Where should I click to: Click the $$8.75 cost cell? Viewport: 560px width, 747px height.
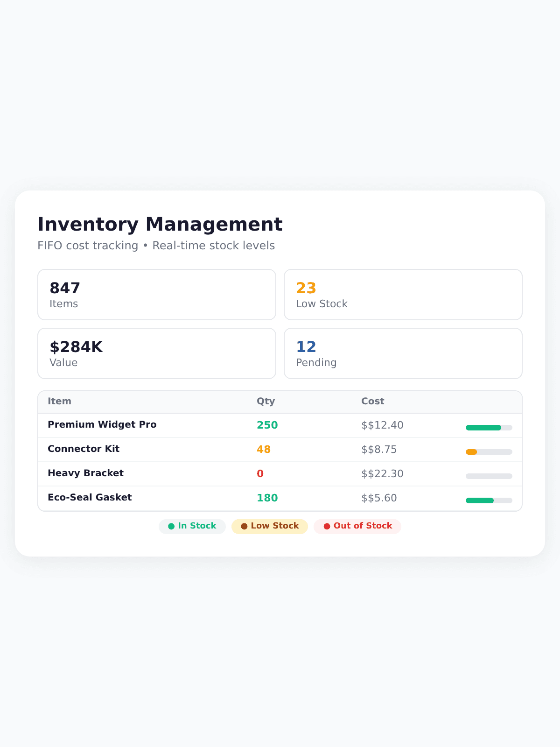[x=379, y=450]
